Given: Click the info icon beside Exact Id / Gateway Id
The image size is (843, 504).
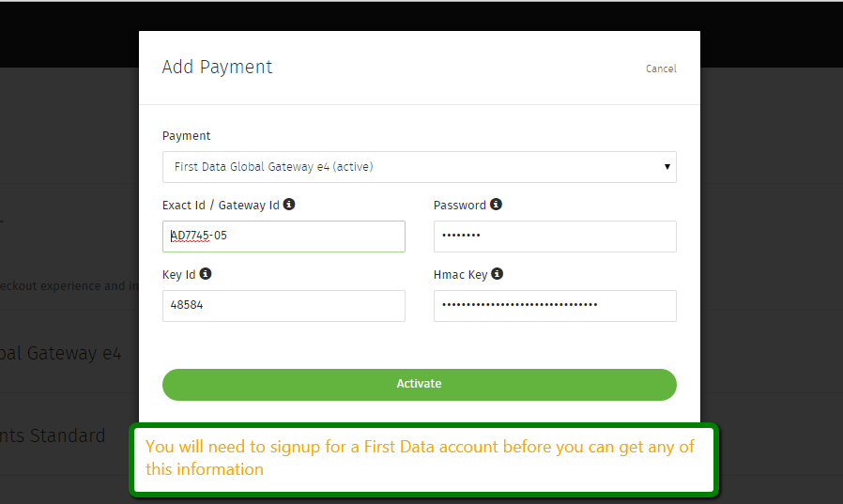Looking at the screenshot, I should click(289, 205).
